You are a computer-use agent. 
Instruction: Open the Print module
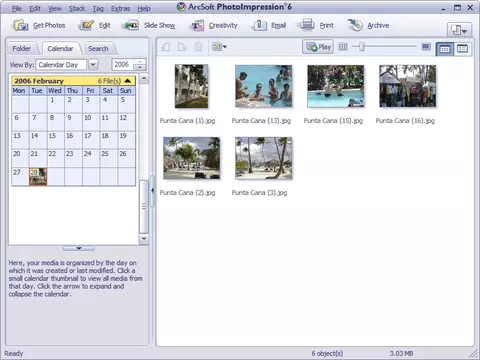coord(316,25)
